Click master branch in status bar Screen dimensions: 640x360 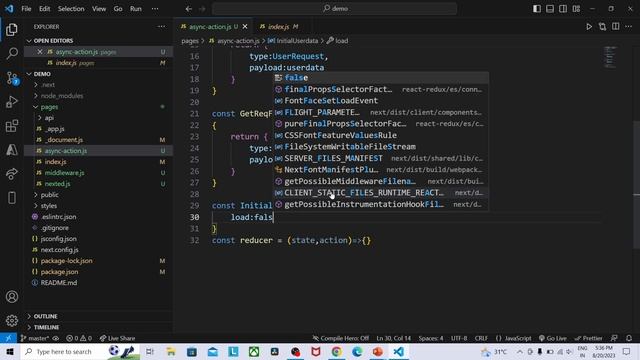coord(35,338)
